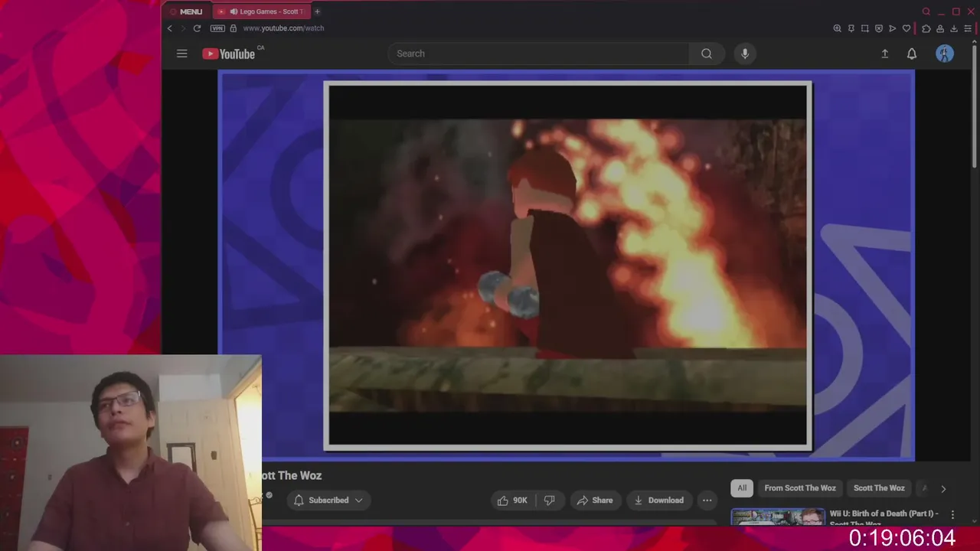Click the site lock security icon
Screen dimensions: 980x551
[x=234, y=28]
